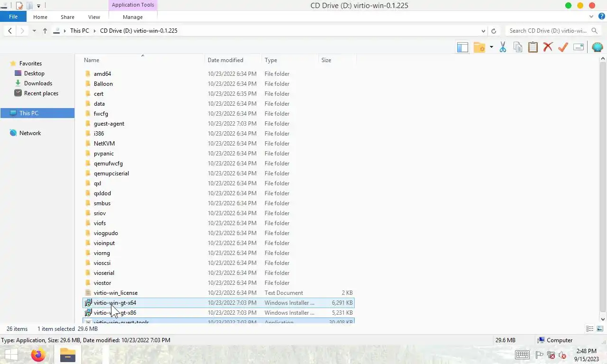Click the CD Drive (D:) breadcrumb segment
Screen dimensions: 607x364
[138, 31]
